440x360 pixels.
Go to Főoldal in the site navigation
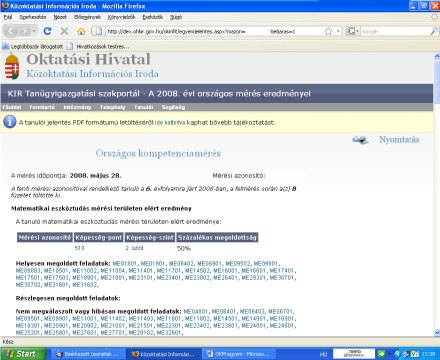point(12,107)
